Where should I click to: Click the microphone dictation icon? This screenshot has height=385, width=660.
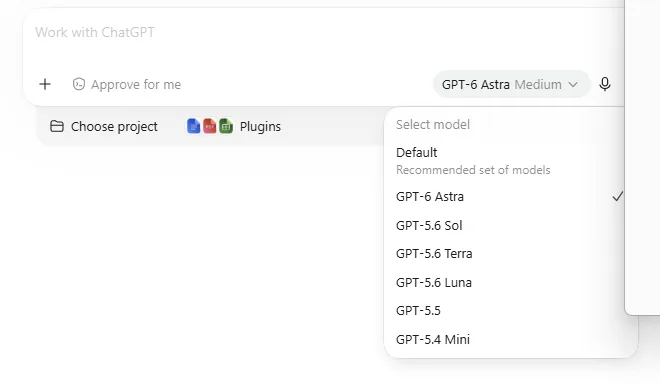(x=605, y=84)
